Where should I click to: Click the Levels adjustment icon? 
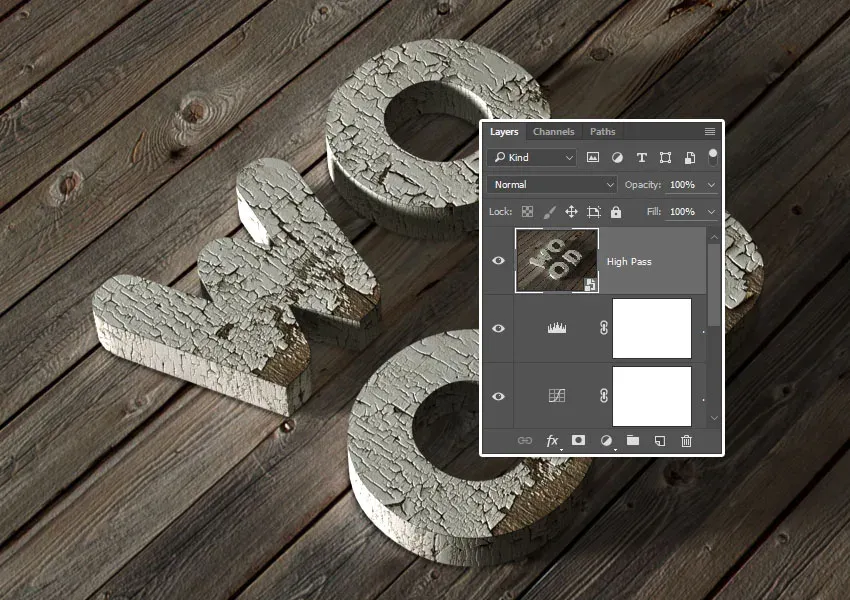(x=557, y=328)
